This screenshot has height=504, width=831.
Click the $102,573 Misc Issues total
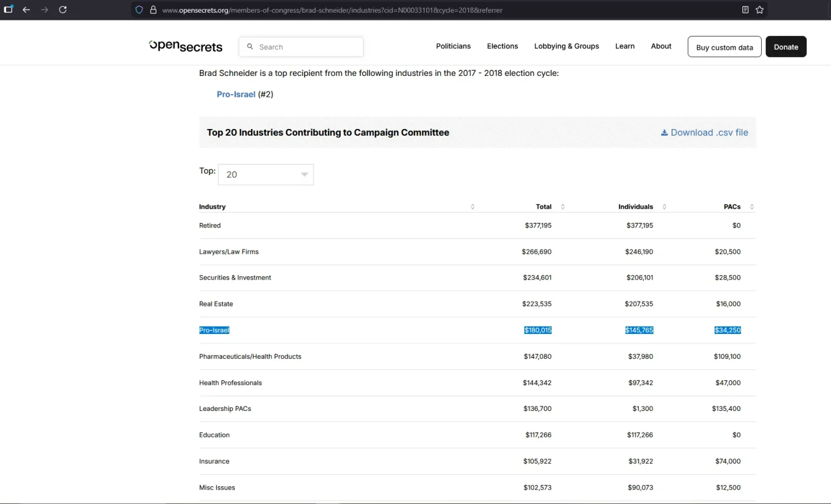point(537,488)
